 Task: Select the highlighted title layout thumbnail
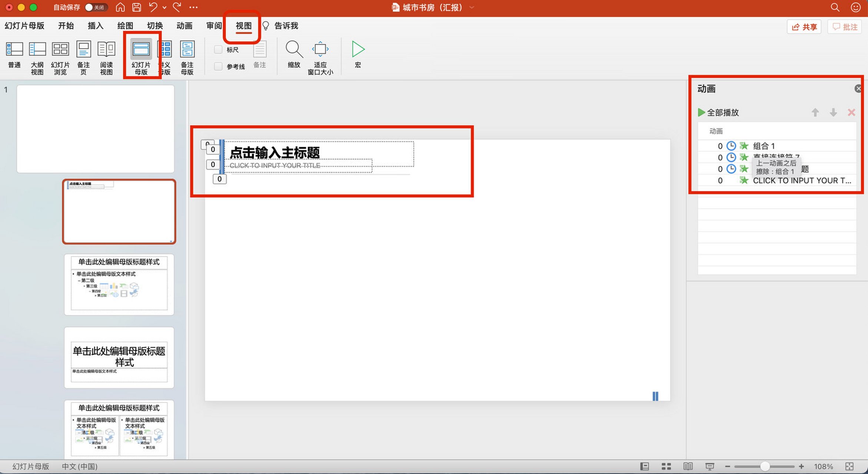tap(119, 211)
